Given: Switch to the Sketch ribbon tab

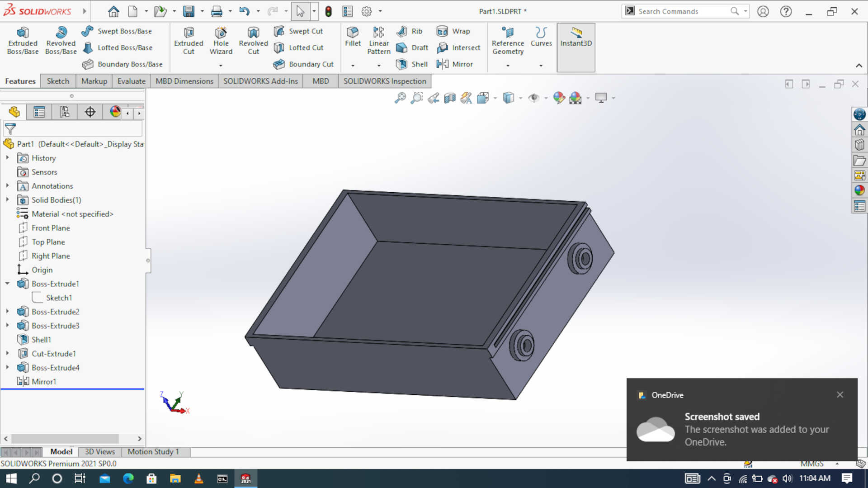Looking at the screenshot, I should click(57, 81).
